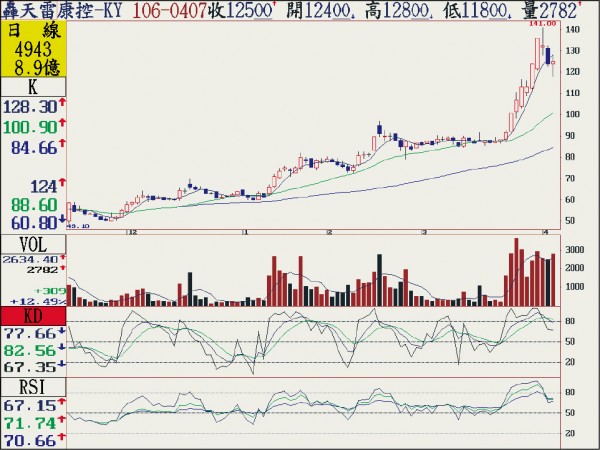Click the 80 level label on KD axis
The width and height of the screenshot is (600, 450).
[570, 321]
